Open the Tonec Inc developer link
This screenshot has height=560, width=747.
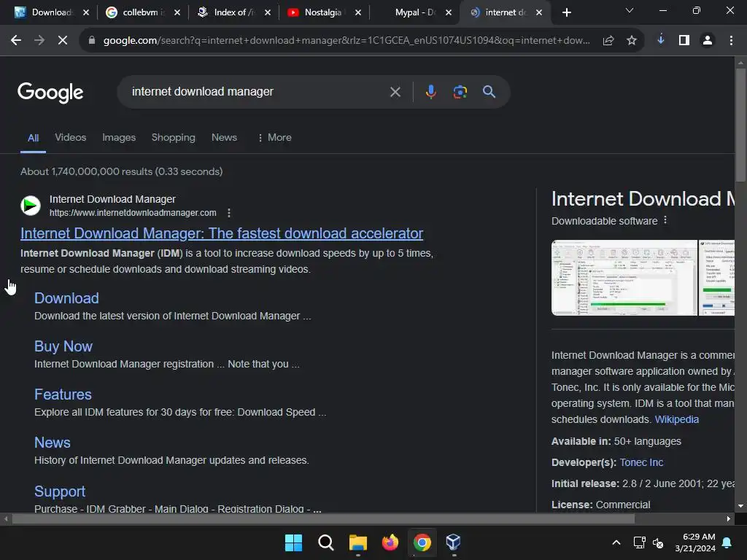click(641, 462)
